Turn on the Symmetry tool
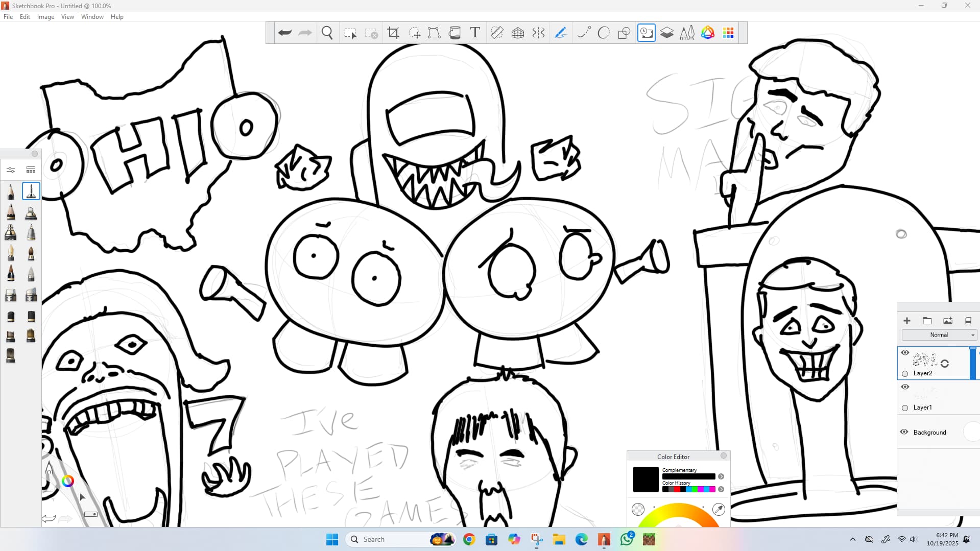The height and width of the screenshot is (551, 980). [x=538, y=33]
